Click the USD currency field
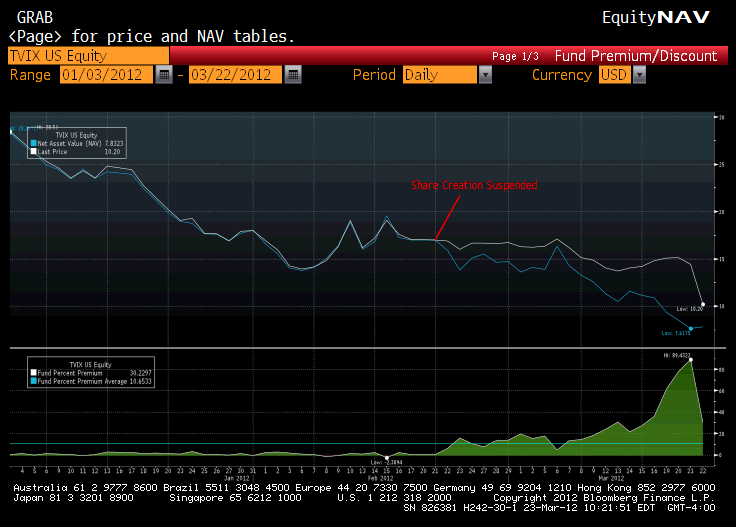 tap(614, 75)
